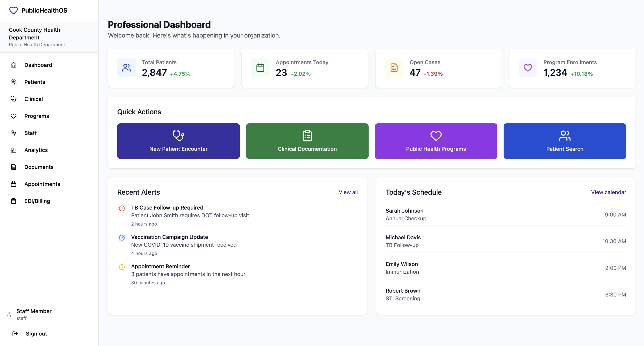644x346 pixels.
Task: Open Clinical Documentation quick action
Action: 307,141
